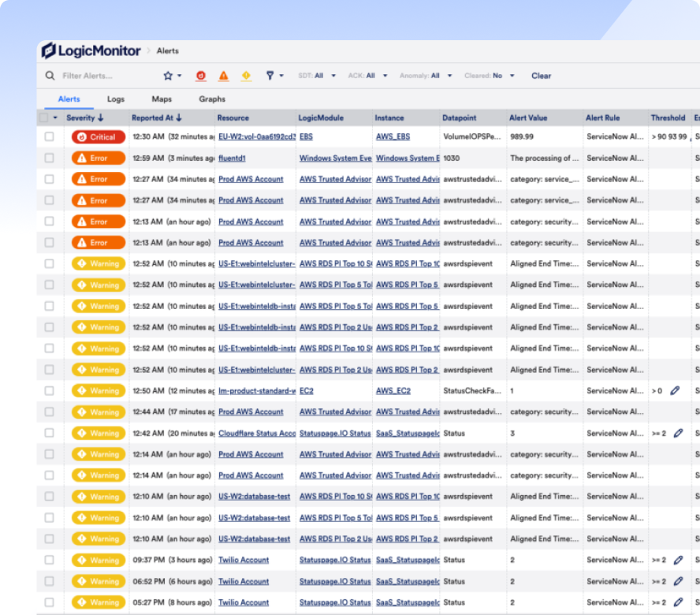Click the Datapoint column header
Image resolution: width=700 pixels, height=615 pixels.
click(459, 118)
